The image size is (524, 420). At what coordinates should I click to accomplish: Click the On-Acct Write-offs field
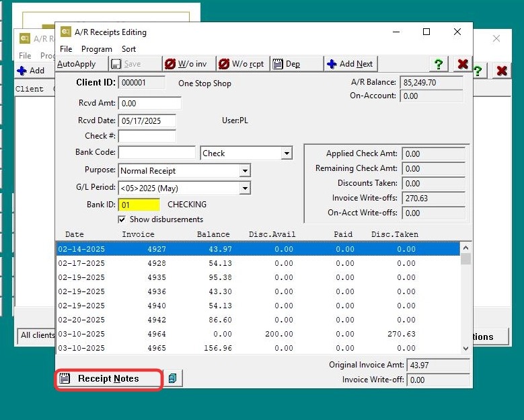(x=433, y=213)
